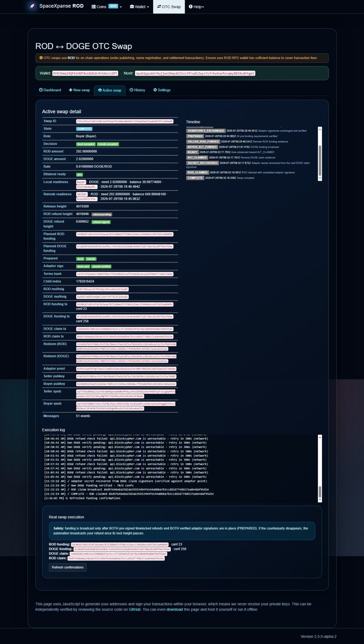
Task: Open the Settings tab
Action: click(162, 90)
